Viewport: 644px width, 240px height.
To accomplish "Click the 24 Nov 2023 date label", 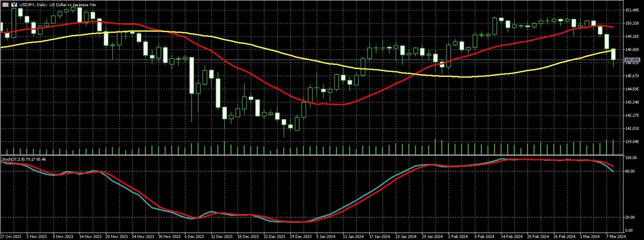I will [x=142, y=237].
